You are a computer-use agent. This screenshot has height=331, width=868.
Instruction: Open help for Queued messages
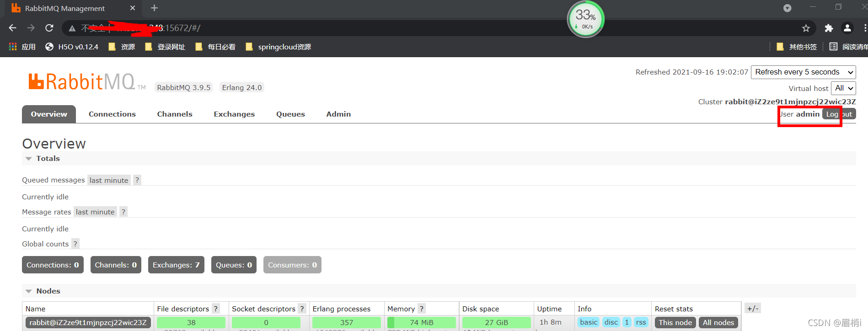(x=137, y=180)
